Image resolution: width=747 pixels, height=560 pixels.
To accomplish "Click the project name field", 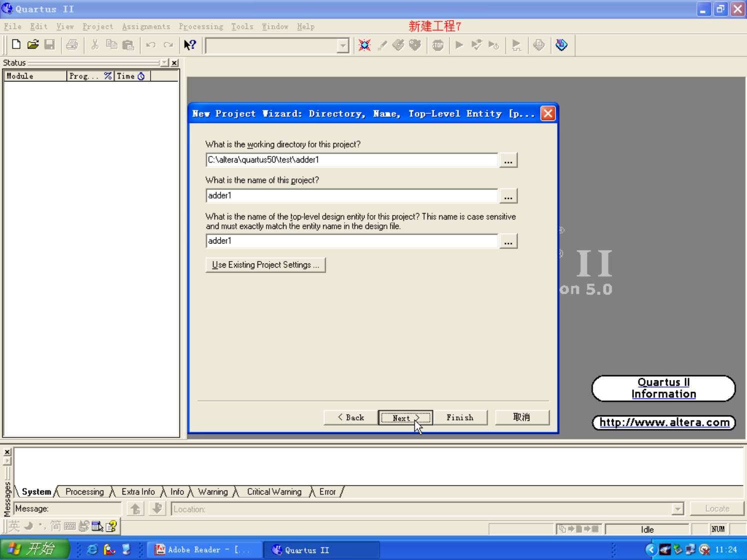I will [x=352, y=196].
